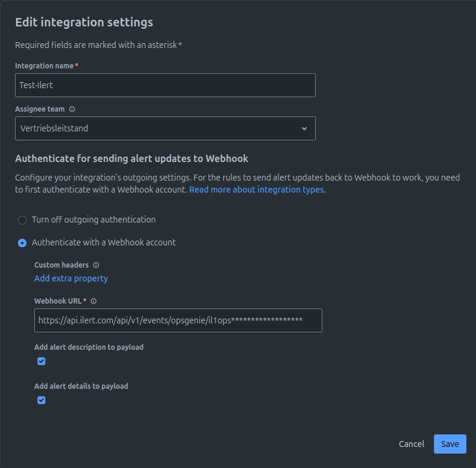Screen dimensions: 476x468
Task: Click the Add alert description to payload label
Action: (89, 347)
